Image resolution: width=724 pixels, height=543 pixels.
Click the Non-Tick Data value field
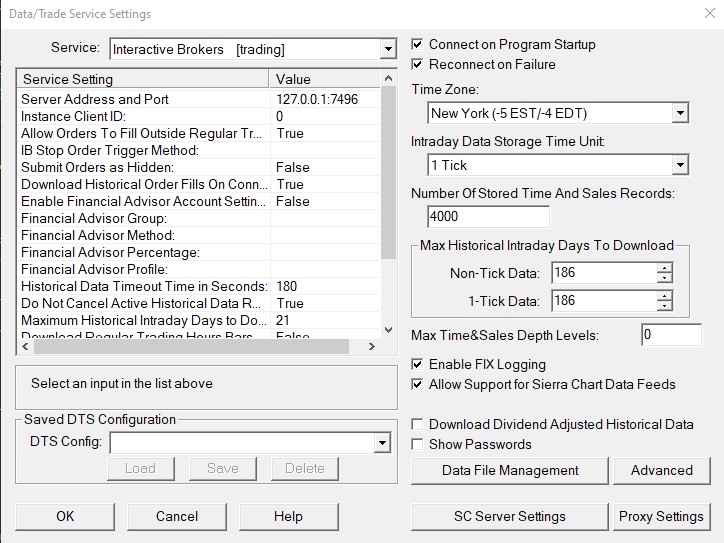pos(604,273)
